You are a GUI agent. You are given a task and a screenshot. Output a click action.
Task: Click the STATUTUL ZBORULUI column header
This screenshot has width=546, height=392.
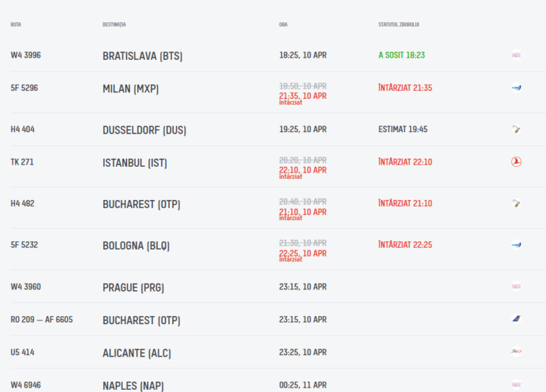coord(398,24)
